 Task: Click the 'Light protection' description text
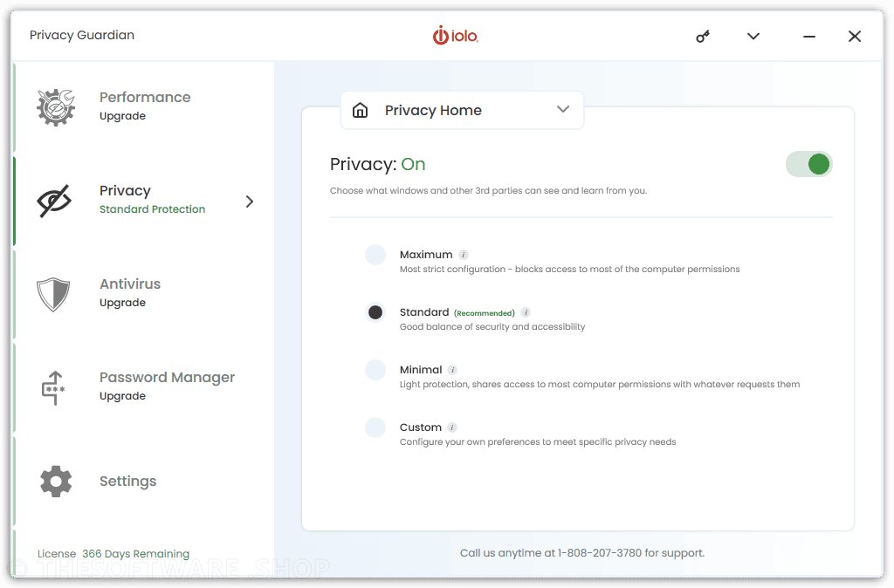pyautogui.click(x=600, y=385)
